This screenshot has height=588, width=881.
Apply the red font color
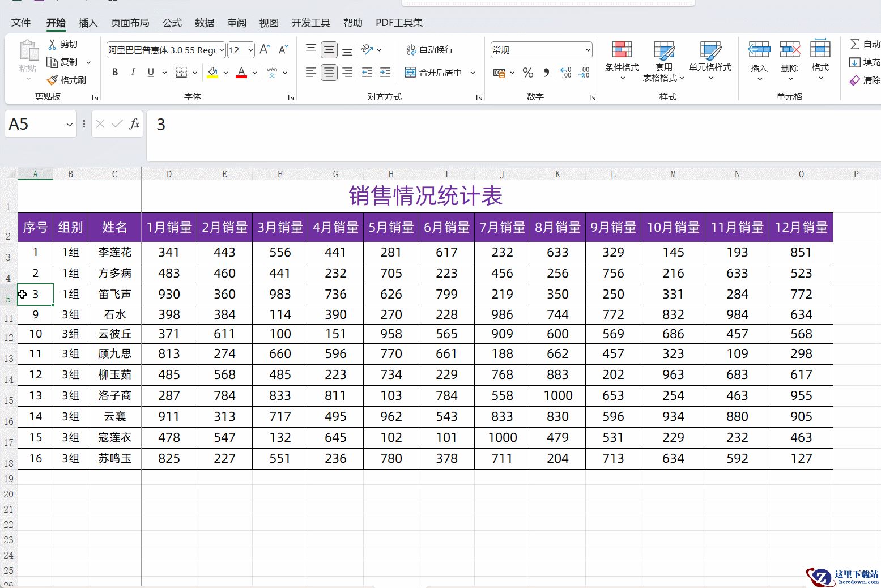coord(241,73)
